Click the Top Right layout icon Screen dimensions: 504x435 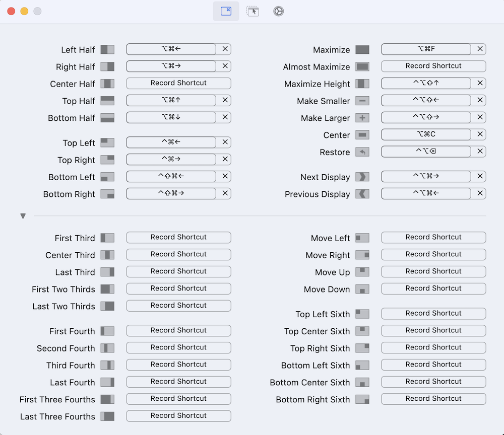(x=107, y=160)
